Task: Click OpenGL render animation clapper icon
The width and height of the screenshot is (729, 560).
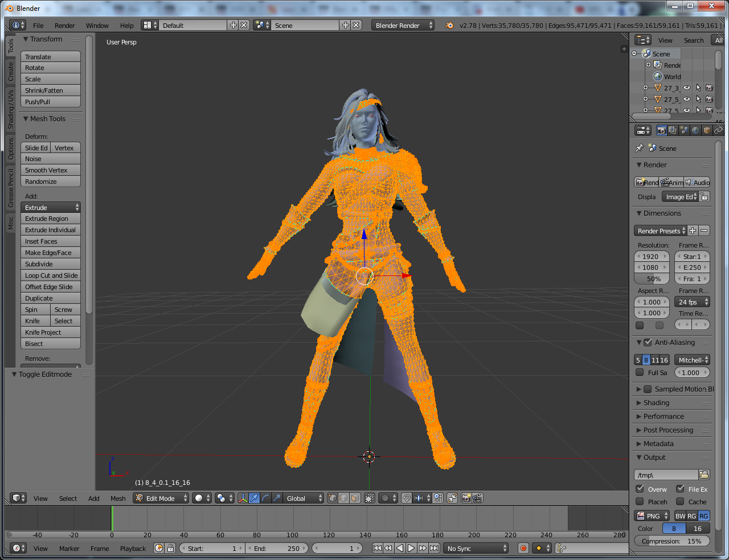Action: point(477,498)
